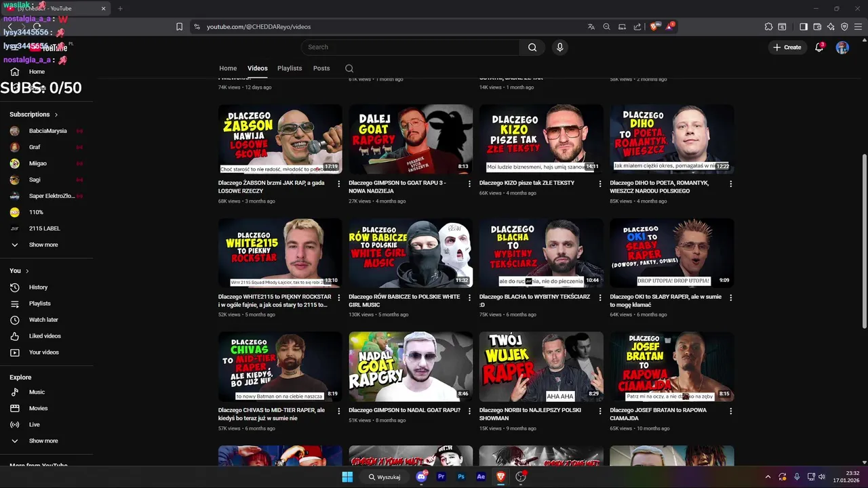This screenshot has height=488, width=868.
Task: Open Dlaczego BLACHA to WYBITNY TEKŚCIARZ title
Action: click(535, 301)
